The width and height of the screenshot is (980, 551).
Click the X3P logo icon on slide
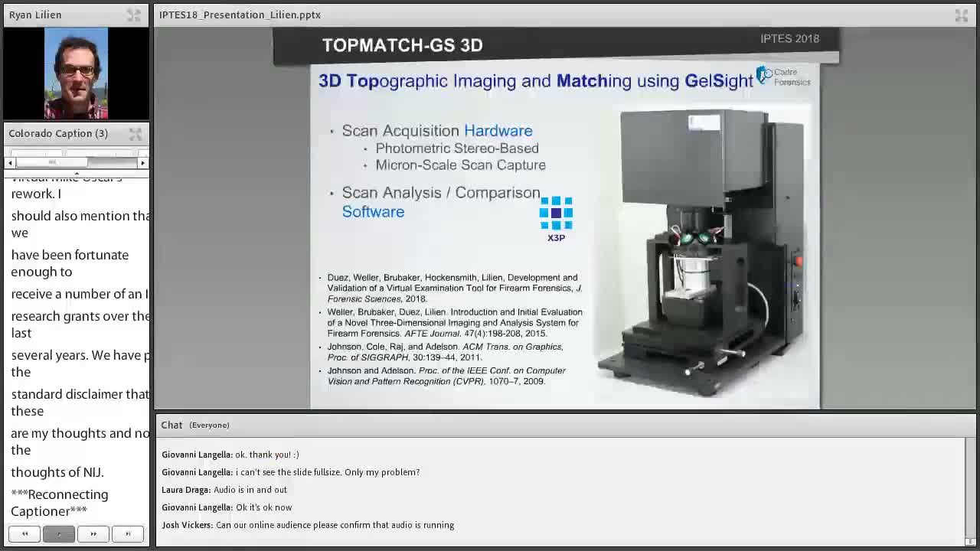(556, 218)
